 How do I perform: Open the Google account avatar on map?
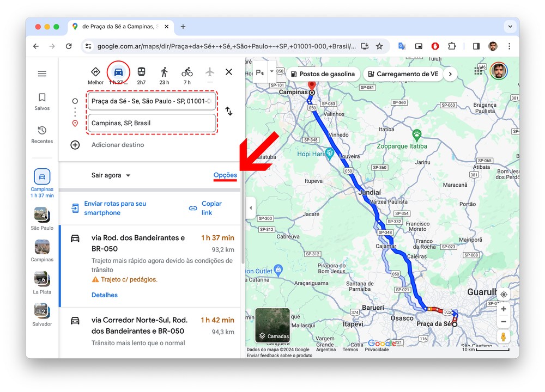(x=499, y=71)
